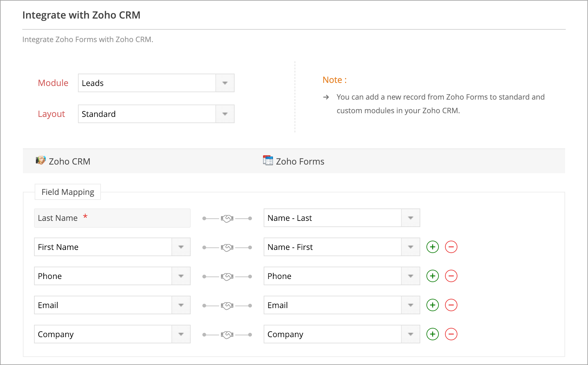Click the handshake link icon in Company row
The width and height of the screenshot is (588, 365).
[227, 335]
